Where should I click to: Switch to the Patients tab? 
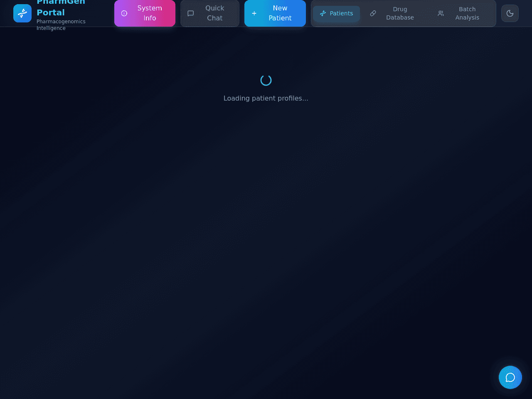coord(336,13)
